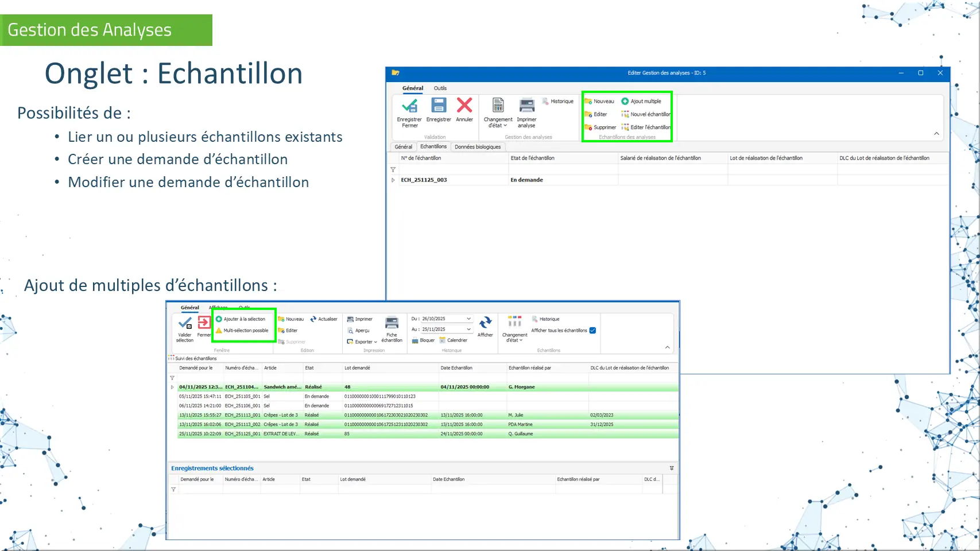The height and width of the screenshot is (551, 980).
Task: Expand the ECH_251125_003 sample row
Action: point(393,180)
